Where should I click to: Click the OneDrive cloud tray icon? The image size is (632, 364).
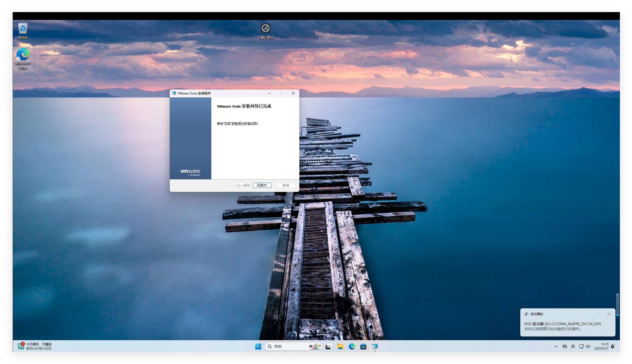(x=564, y=346)
